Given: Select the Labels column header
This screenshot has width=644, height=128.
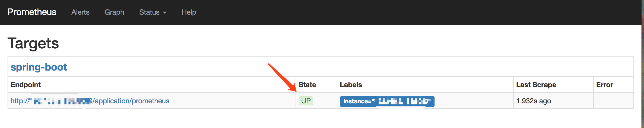Looking at the screenshot, I should (x=351, y=85).
